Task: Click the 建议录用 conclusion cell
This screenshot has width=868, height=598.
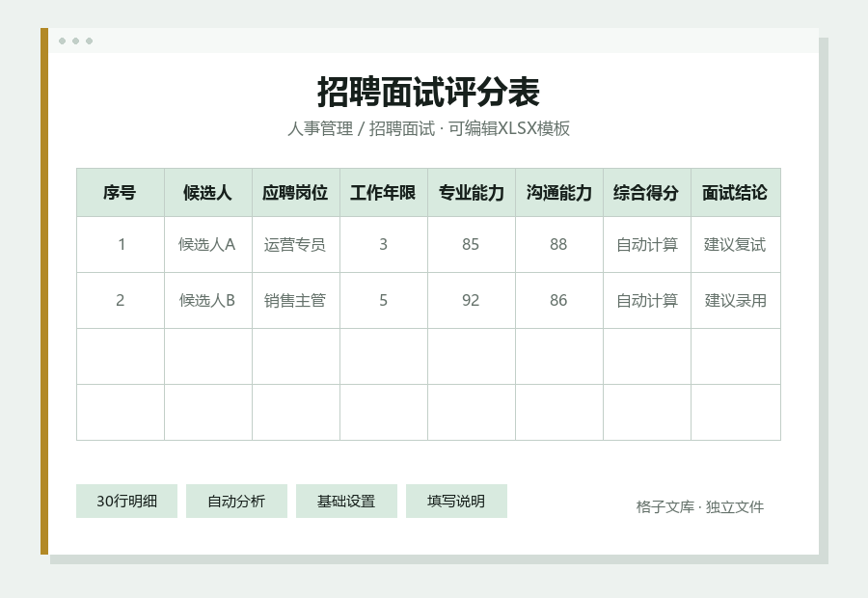Action: click(x=736, y=300)
